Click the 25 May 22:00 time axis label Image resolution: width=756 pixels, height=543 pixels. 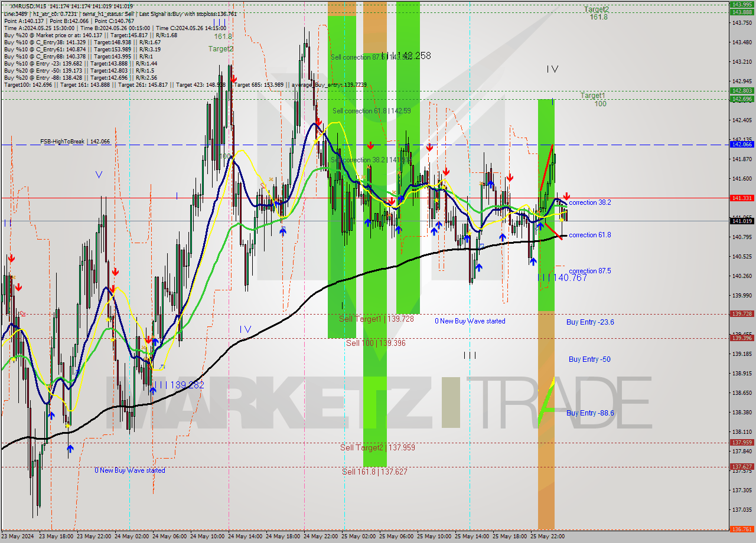(x=547, y=537)
